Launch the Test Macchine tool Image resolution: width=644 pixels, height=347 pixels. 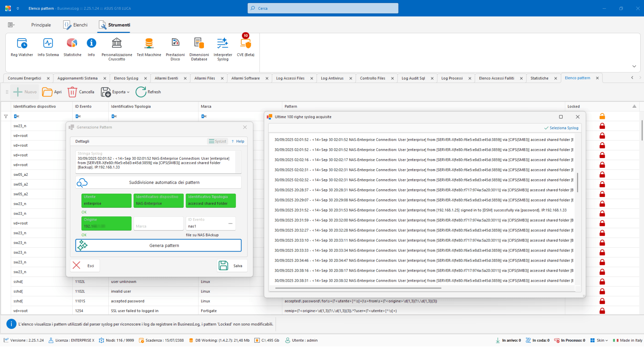tap(149, 47)
